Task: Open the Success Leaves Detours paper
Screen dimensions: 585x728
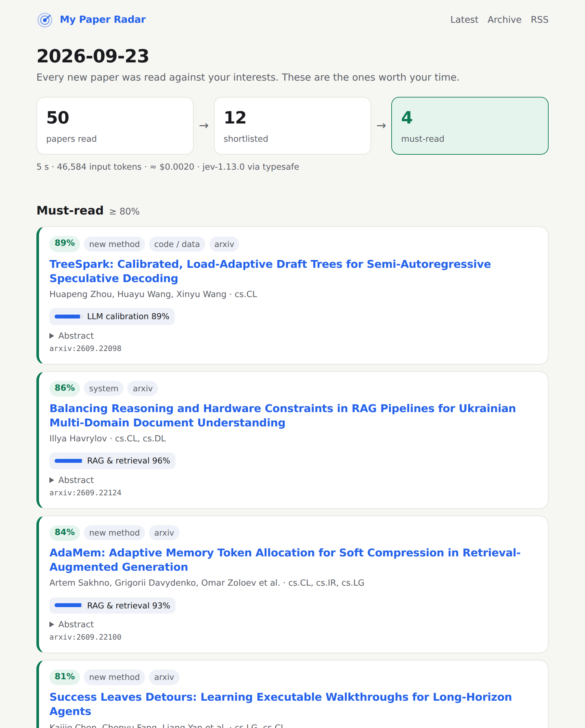Action: 280,704
